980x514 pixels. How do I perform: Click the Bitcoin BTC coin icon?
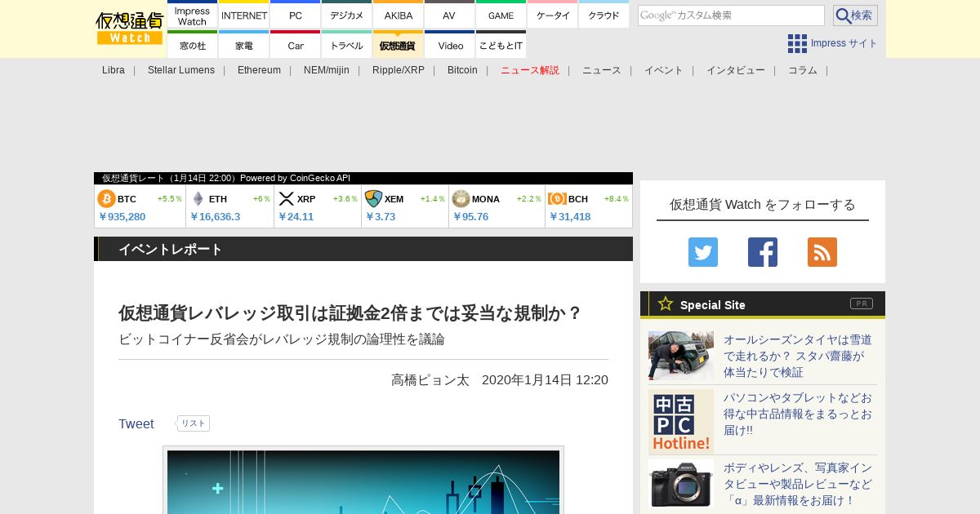tap(106, 198)
